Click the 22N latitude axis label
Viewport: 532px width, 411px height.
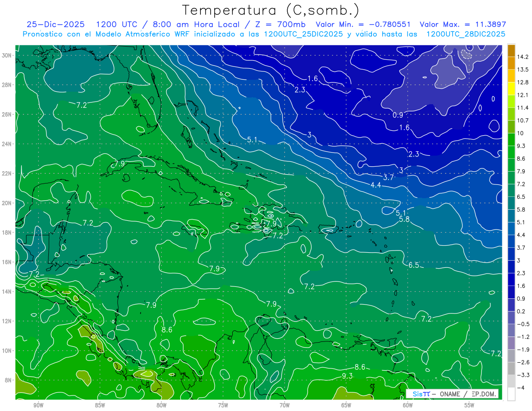tap(7, 173)
